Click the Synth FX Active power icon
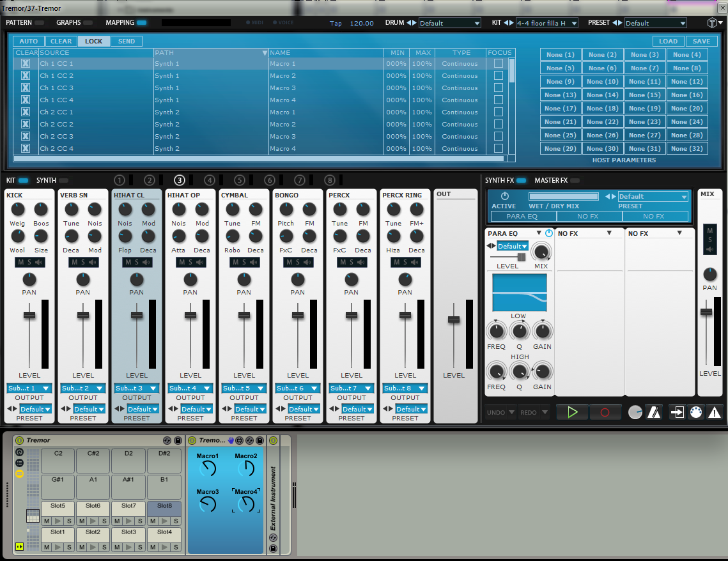 (504, 196)
